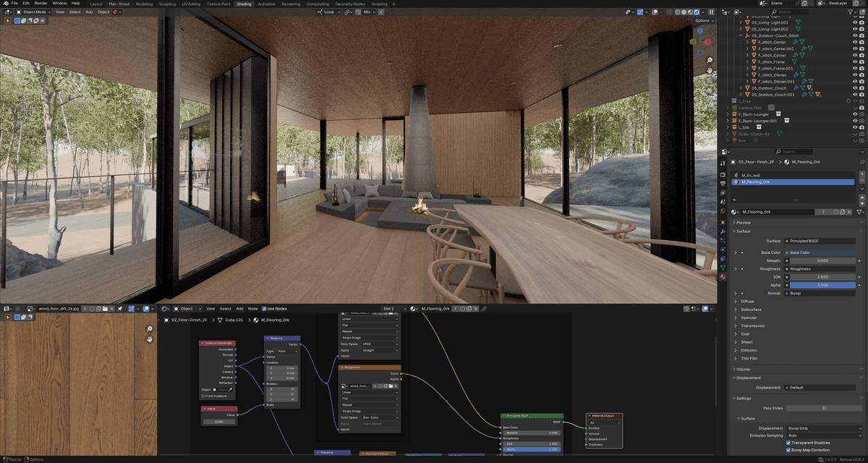Expand the Subsurface section
This screenshot has height=463, width=868.
(752, 308)
